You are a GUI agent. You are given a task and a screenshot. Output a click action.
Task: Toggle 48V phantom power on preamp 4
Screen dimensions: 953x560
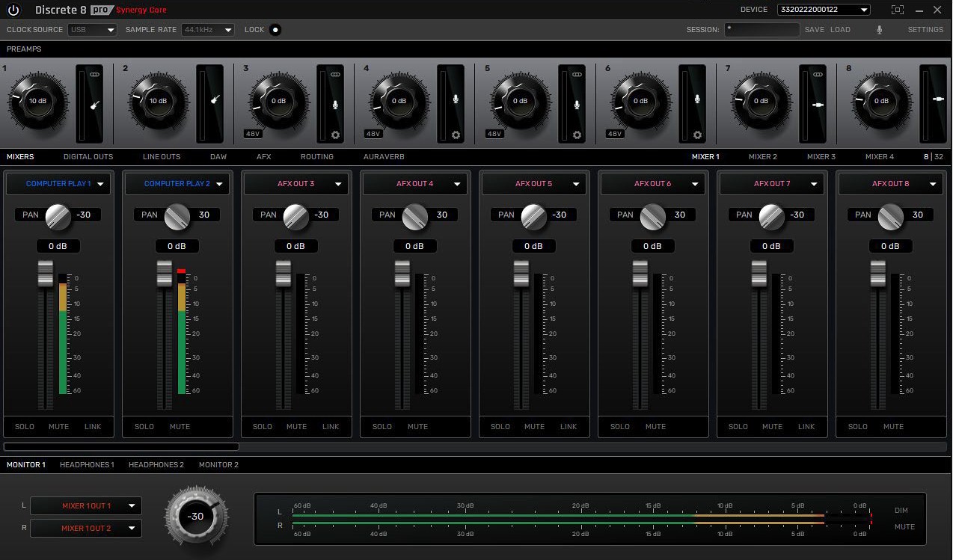[373, 134]
